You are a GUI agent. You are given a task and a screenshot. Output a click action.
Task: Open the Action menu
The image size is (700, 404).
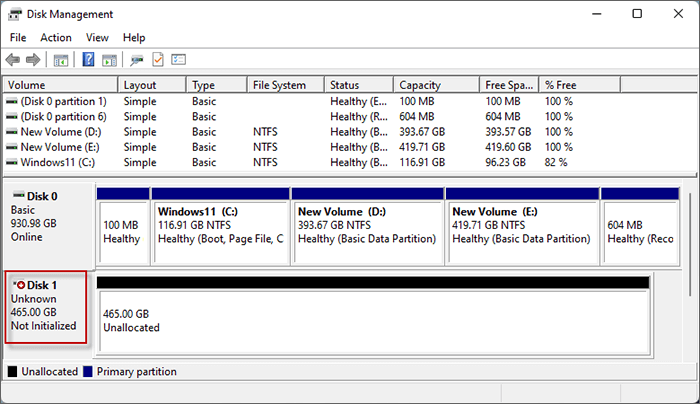coord(56,38)
